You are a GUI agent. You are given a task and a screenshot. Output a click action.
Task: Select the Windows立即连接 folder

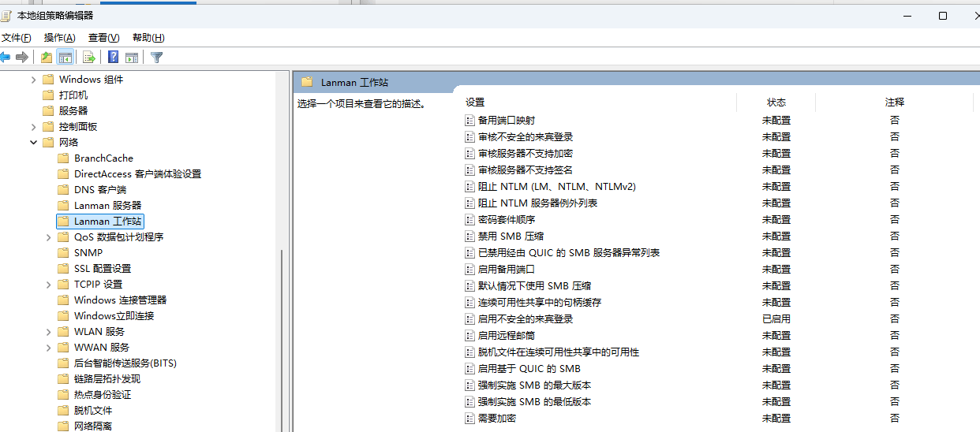[x=114, y=315]
